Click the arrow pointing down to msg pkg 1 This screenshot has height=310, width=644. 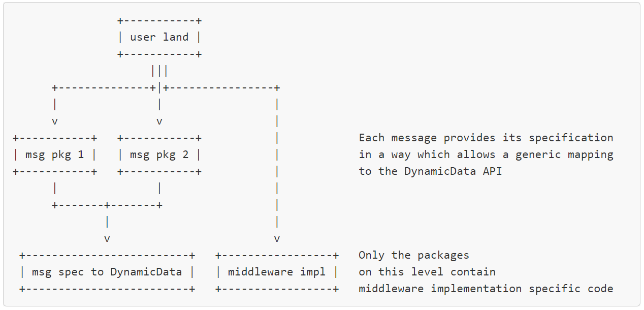coord(55,121)
